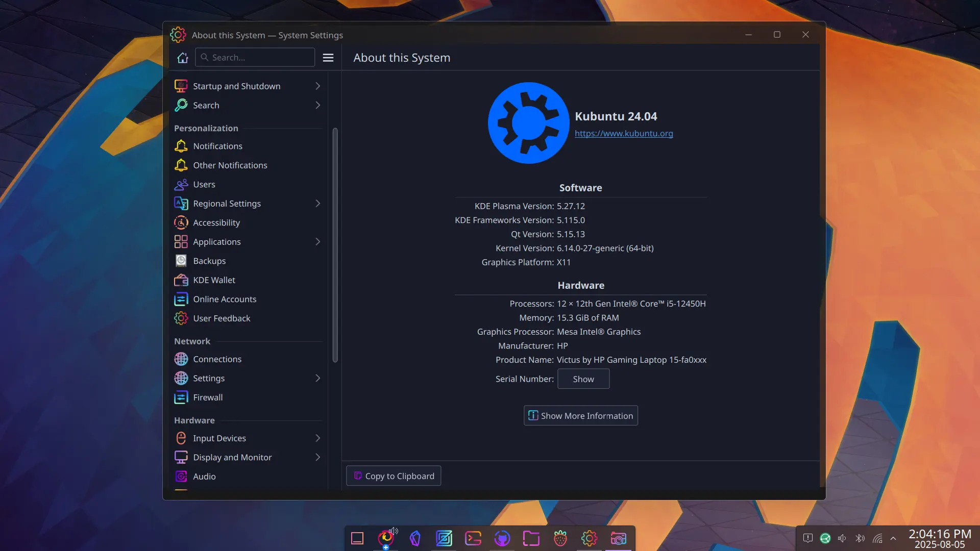Open volume control in system tray
The width and height of the screenshot is (980, 551).
pyautogui.click(x=842, y=538)
